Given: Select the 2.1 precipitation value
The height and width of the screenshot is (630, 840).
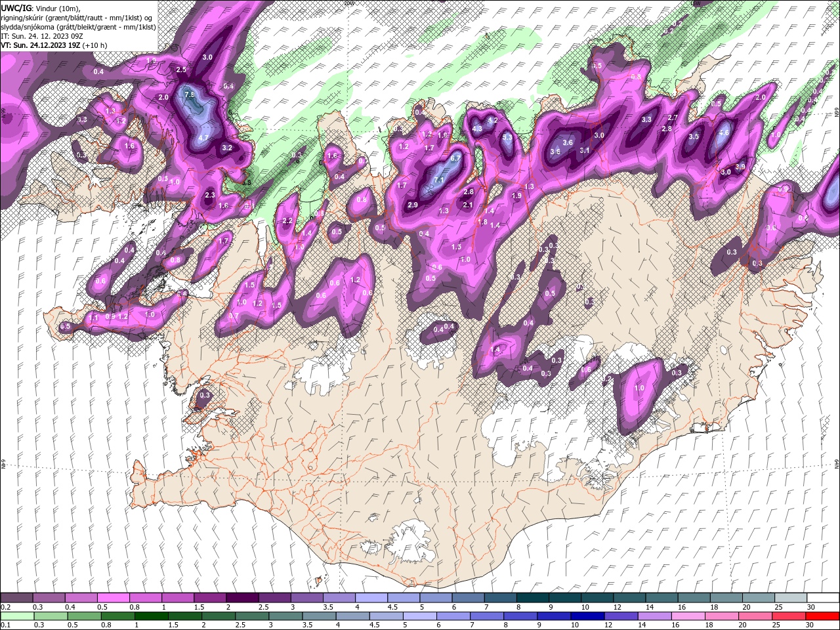Looking at the screenshot, I should [x=468, y=205].
